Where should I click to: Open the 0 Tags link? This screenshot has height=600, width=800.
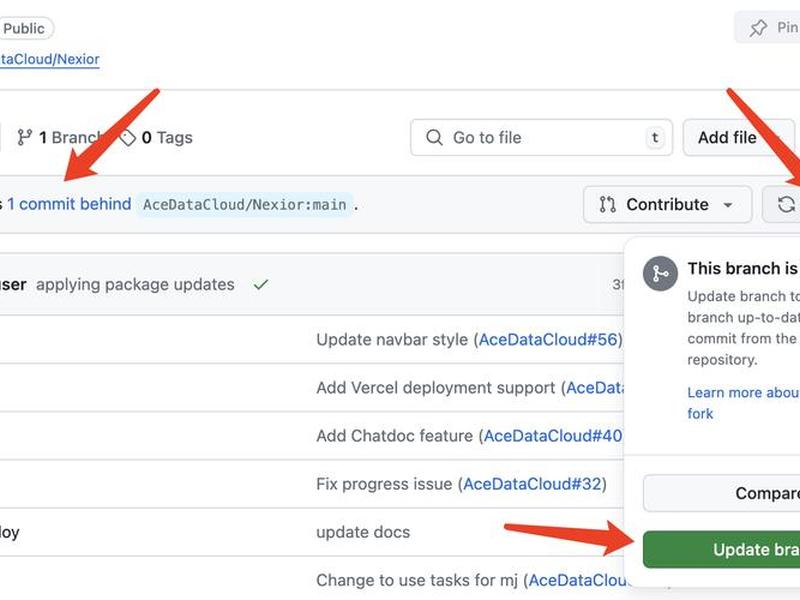[x=156, y=137]
